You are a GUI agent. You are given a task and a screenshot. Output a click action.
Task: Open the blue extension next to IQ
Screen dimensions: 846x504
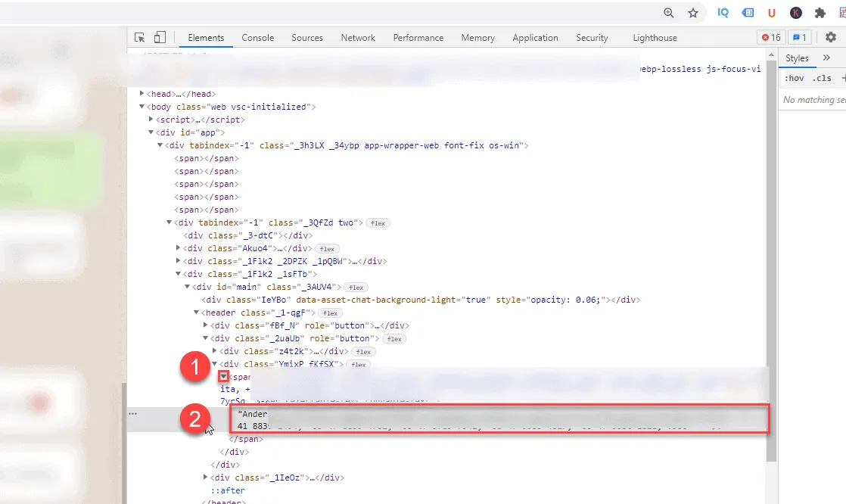[x=748, y=12]
